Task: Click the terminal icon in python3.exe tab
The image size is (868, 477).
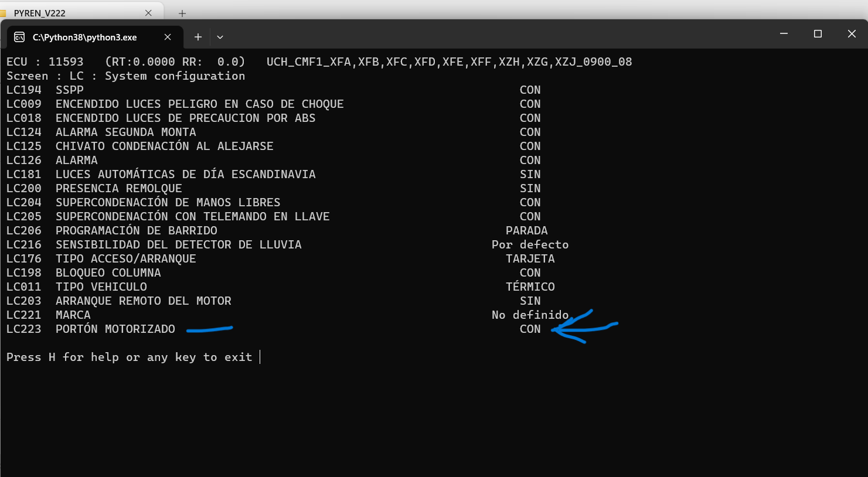Action: coord(19,37)
